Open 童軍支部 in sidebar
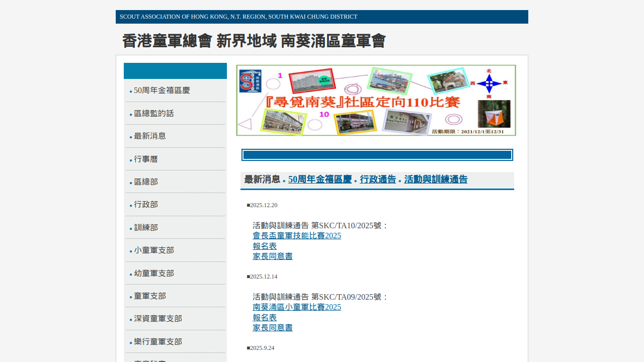 pyautogui.click(x=149, y=296)
